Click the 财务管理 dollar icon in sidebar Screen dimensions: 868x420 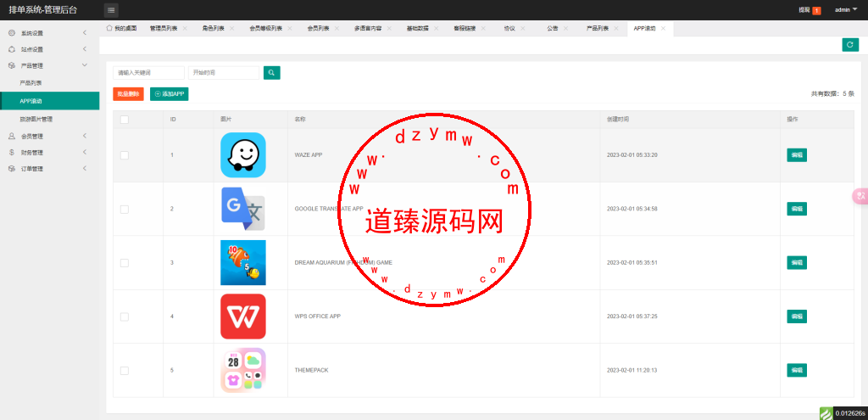pyautogui.click(x=12, y=153)
